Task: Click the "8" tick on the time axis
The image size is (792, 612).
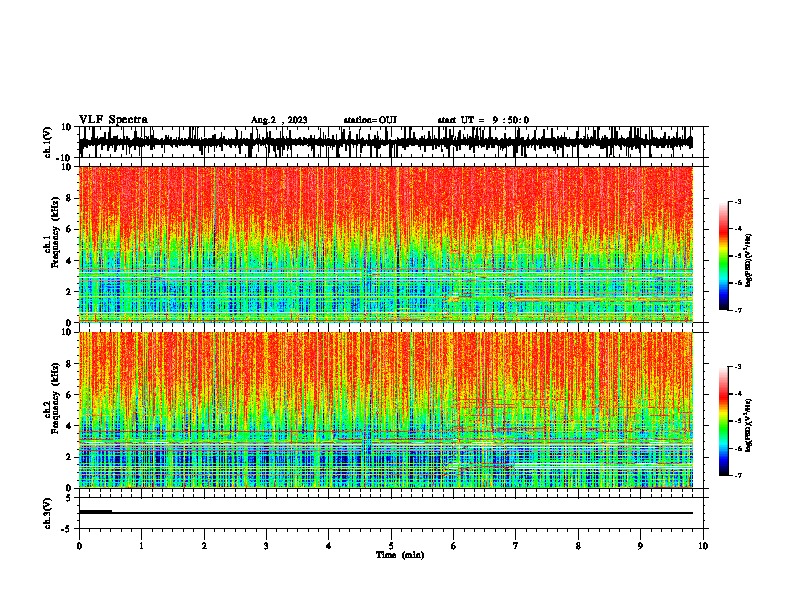Action: click(578, 546)
